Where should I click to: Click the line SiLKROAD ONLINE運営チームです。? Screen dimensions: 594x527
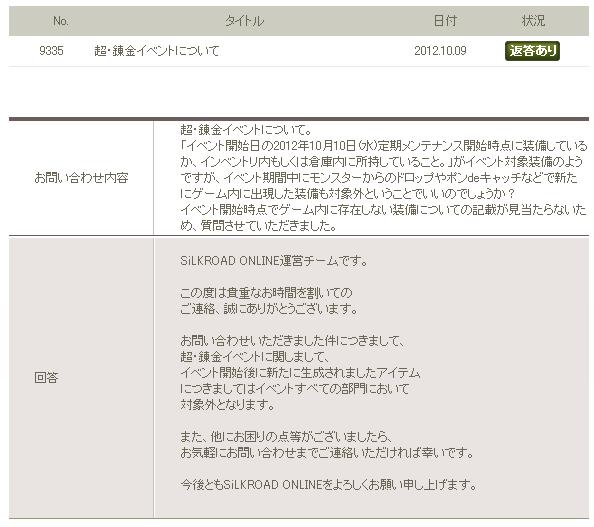coord(274,261)
